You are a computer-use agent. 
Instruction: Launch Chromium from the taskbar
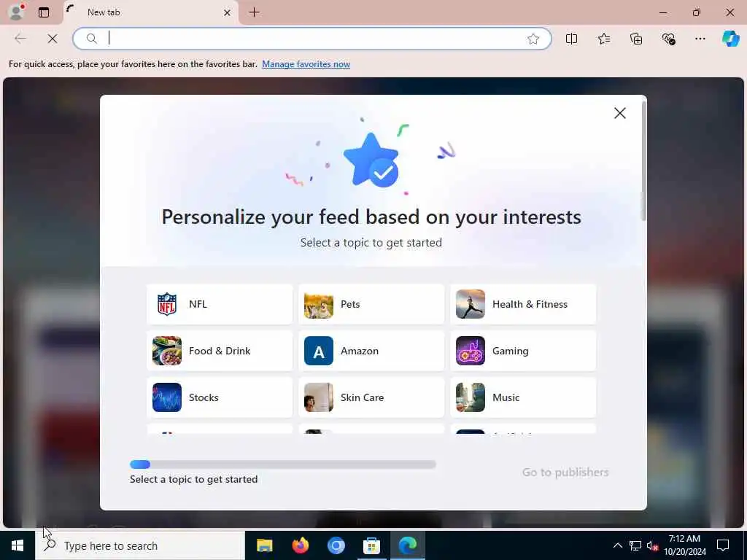coord(336,545)
